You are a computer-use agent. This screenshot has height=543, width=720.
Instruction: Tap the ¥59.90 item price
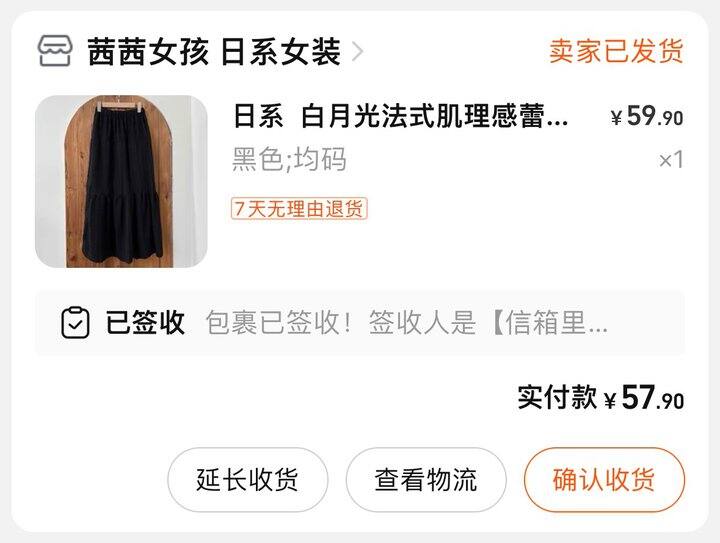pyautogui.click(x=647, y=116)
